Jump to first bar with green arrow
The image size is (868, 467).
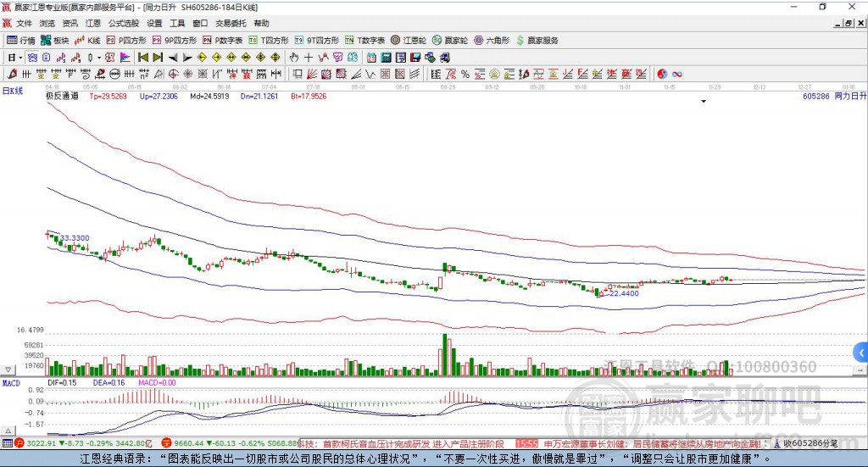coord(143,58)
